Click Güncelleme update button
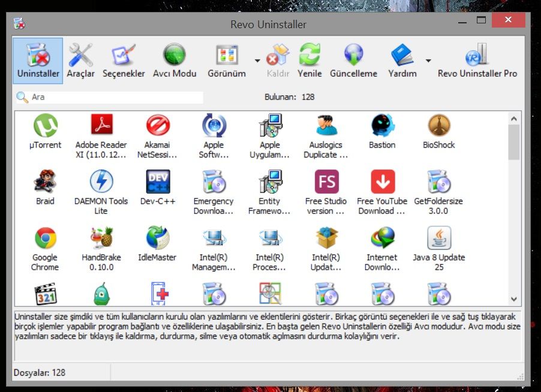Viewport: 541px width, 392px height. 353,61
